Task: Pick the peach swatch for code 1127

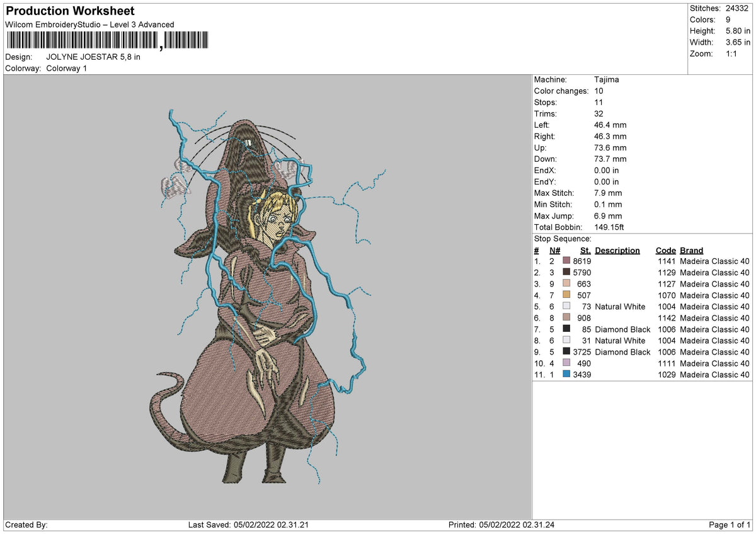Action: (x=566, y=283)
